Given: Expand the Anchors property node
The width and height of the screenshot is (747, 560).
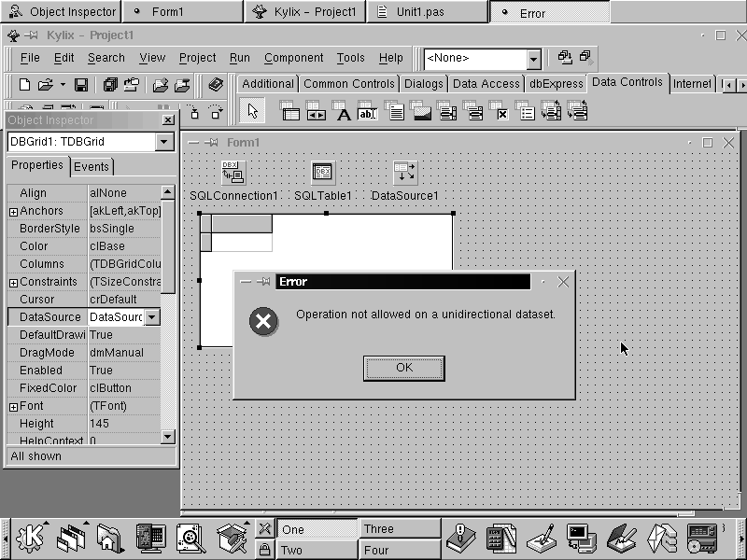Looking at the screenshot, I should pos(13,212).
